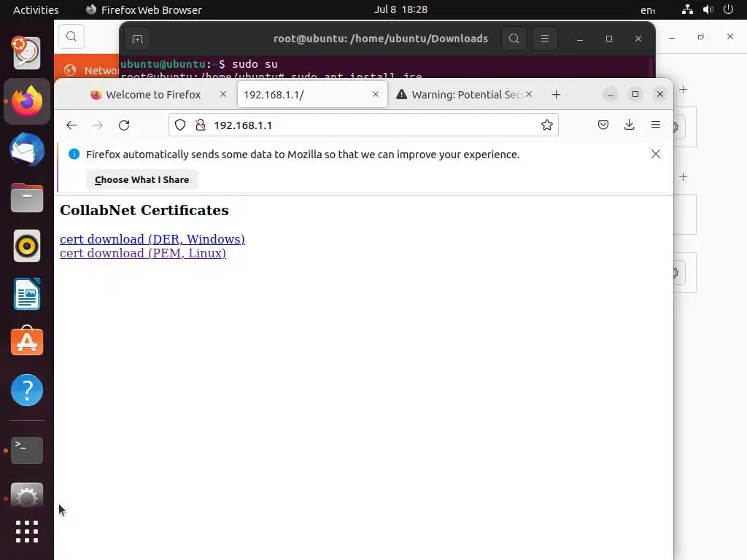This screenshot has height=560, width=747.
Task: Click the Firefox icon in the dock
Action: tap(27, 101)
